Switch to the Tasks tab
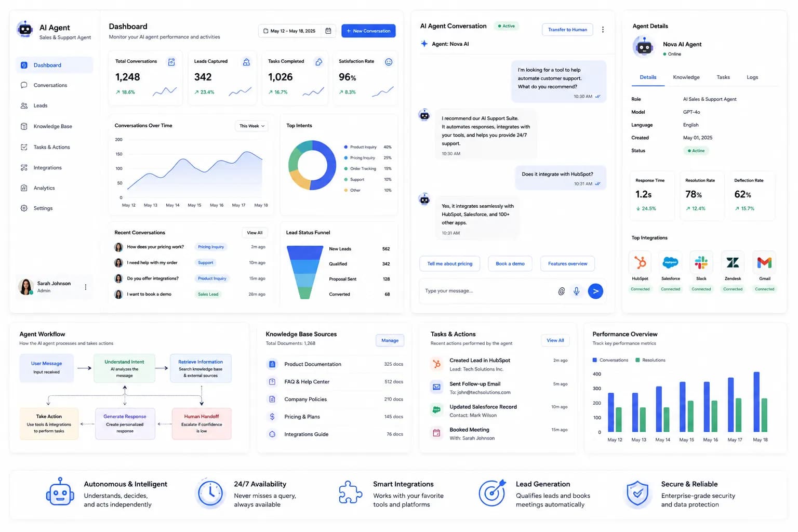The width and height of the screenshot is (798, 532). coord(723,77)
